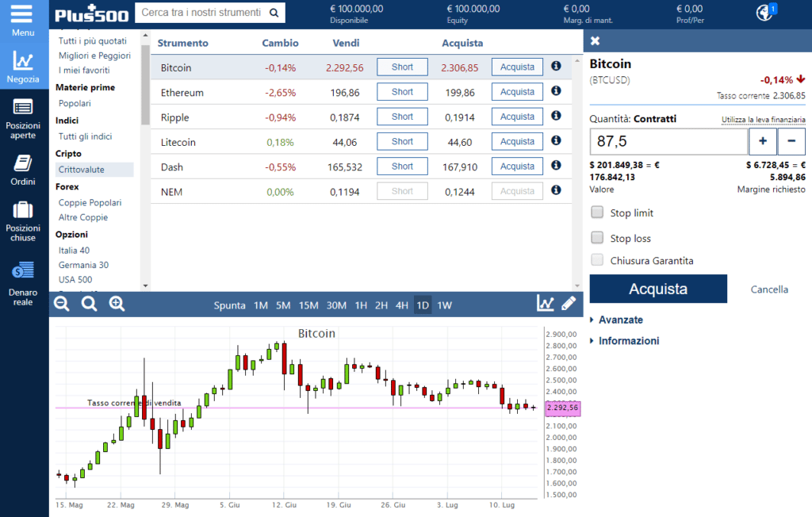Open I miei favoriti category
This screenshot has width=812, height=517.
(x=84, y=70)
